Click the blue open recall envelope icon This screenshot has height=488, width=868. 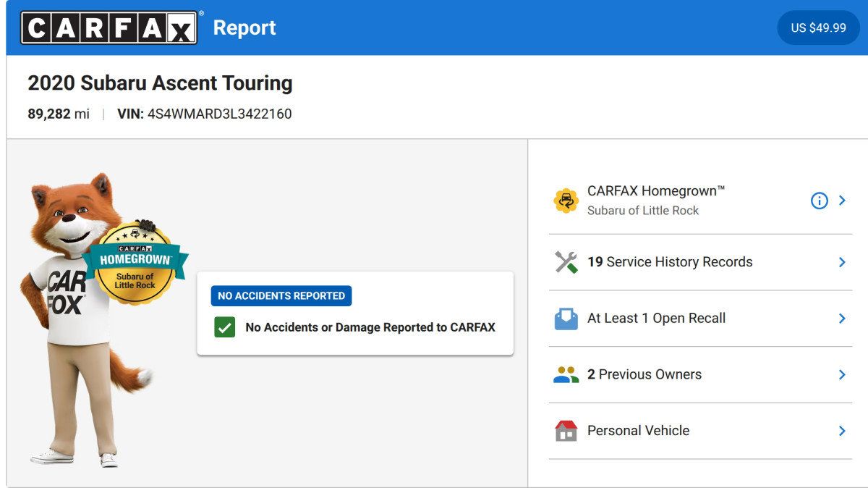tap(566, 319)
